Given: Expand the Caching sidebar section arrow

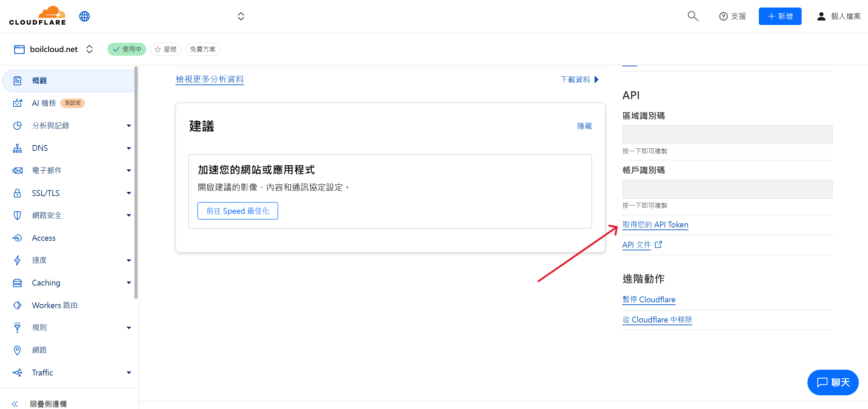Looking at the screenshot, I should [x=129, y=283].
